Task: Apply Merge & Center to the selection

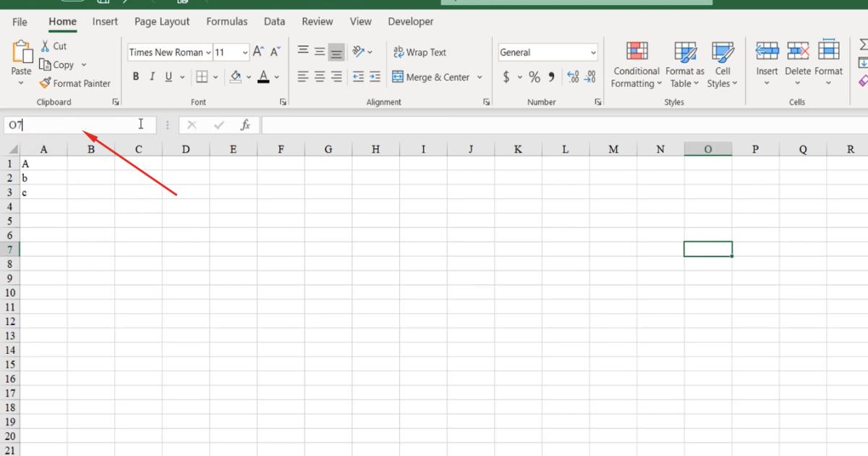Action: [432, 77]
